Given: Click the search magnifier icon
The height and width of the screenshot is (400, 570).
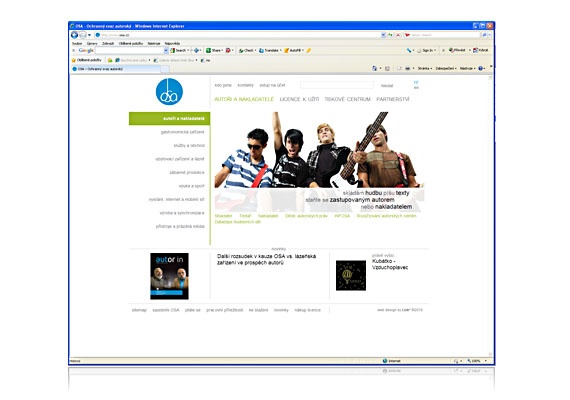Looking at the screenshot, I should coord(484,35).
